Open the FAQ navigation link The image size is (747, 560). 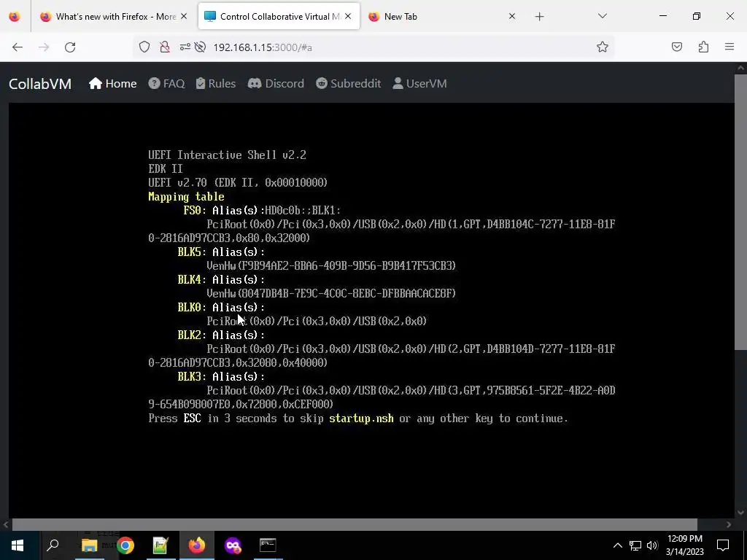(166, 83)
